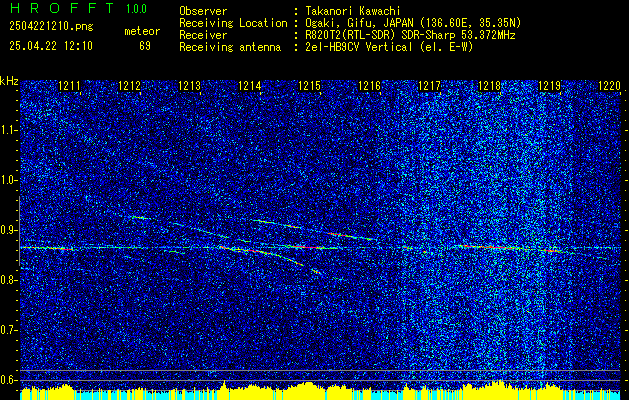The height and width of the screenshot is (400, 629).
Task: Click the receiving location Ogaki, Gifu text
Action: tap(414, 23)
